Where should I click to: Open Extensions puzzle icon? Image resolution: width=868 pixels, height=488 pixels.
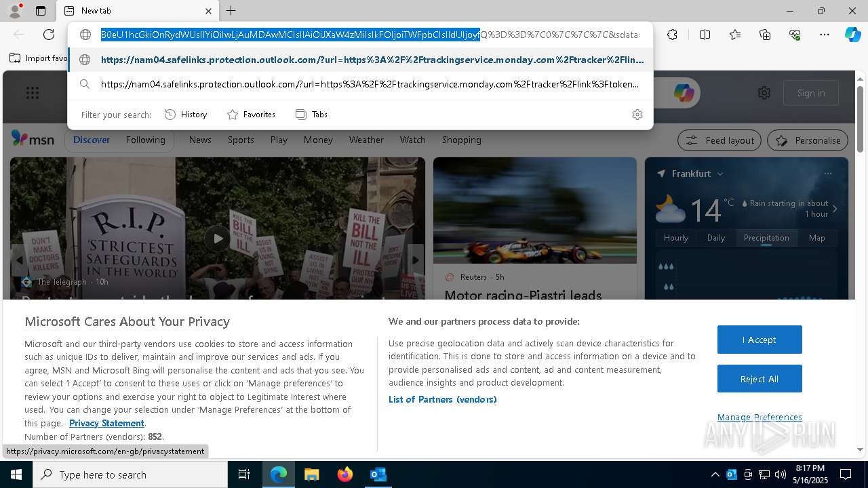672,35
